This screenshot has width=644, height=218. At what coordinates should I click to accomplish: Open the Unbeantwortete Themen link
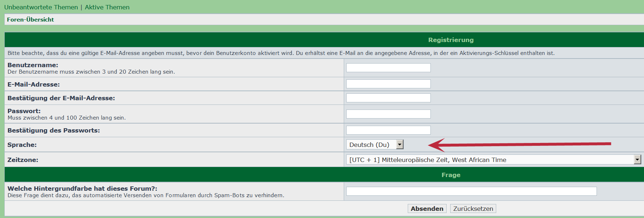[x=41, y=7]
